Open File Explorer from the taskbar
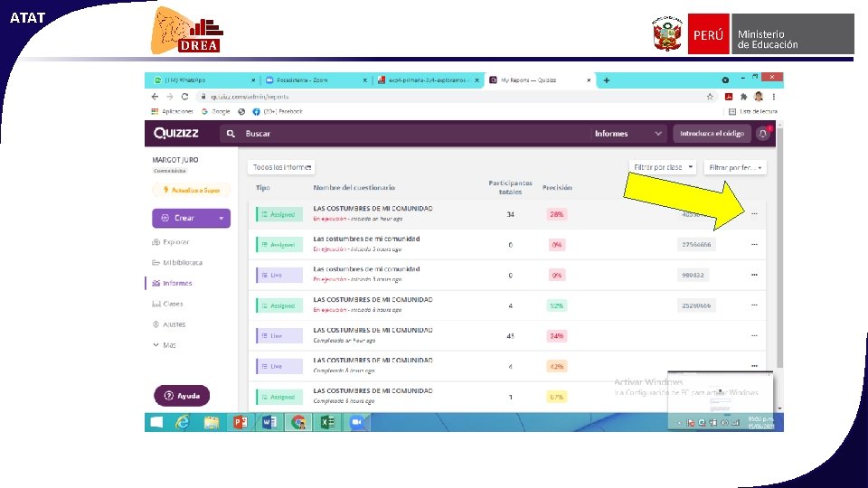 click(x=211, y=423)
